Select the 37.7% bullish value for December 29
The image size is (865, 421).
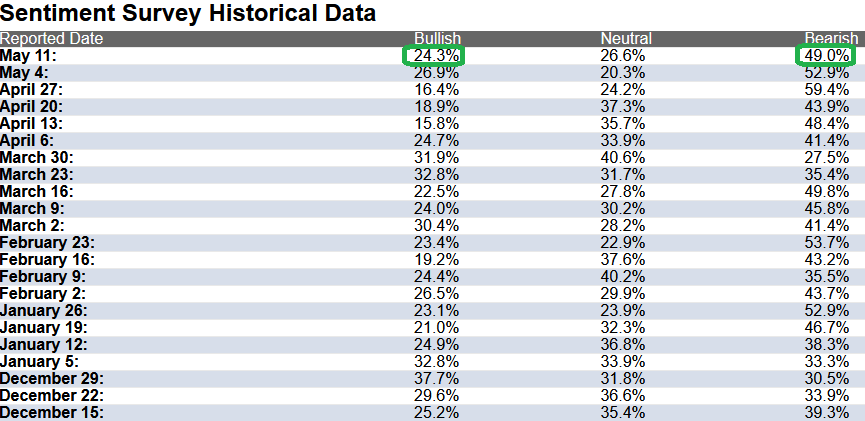[436, 379]
